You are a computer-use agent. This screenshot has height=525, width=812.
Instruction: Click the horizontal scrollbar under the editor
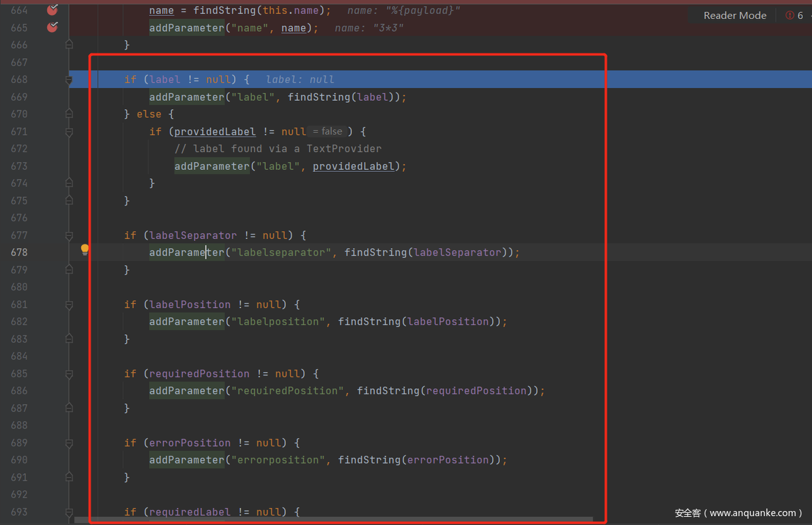tap(334, 520)
